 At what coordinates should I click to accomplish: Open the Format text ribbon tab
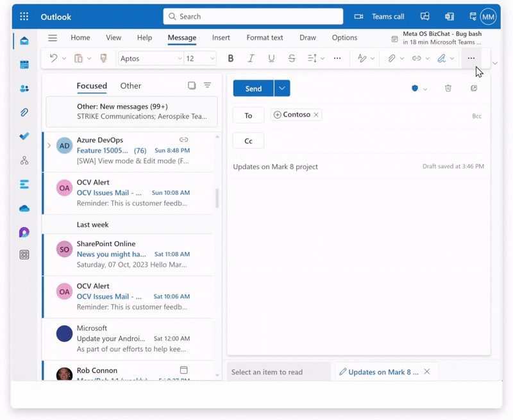[x=265, y=38]
